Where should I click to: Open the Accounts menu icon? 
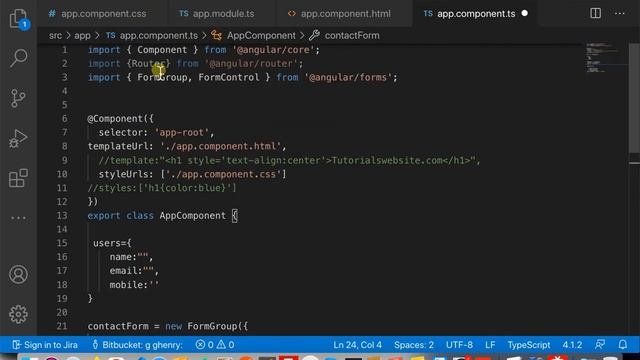point(18,274)
